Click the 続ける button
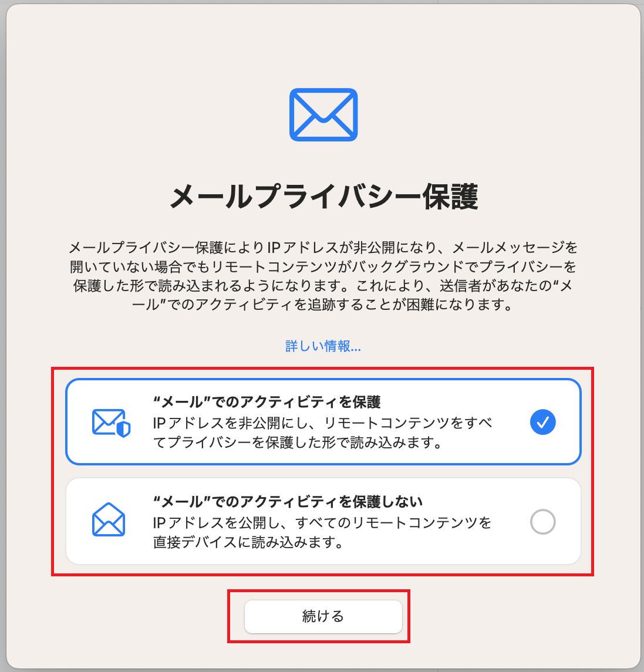The height and width of the screenshot is (672, 644). coord(323,616)
